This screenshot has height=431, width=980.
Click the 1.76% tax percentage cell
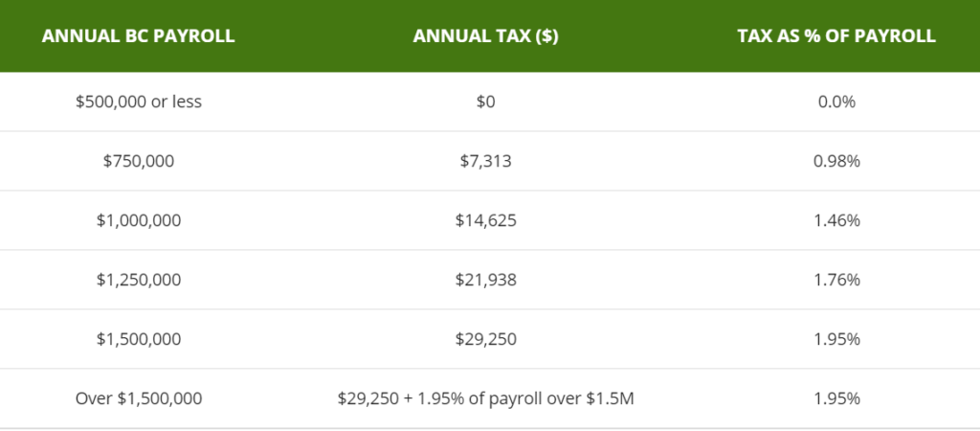point(836,280)
